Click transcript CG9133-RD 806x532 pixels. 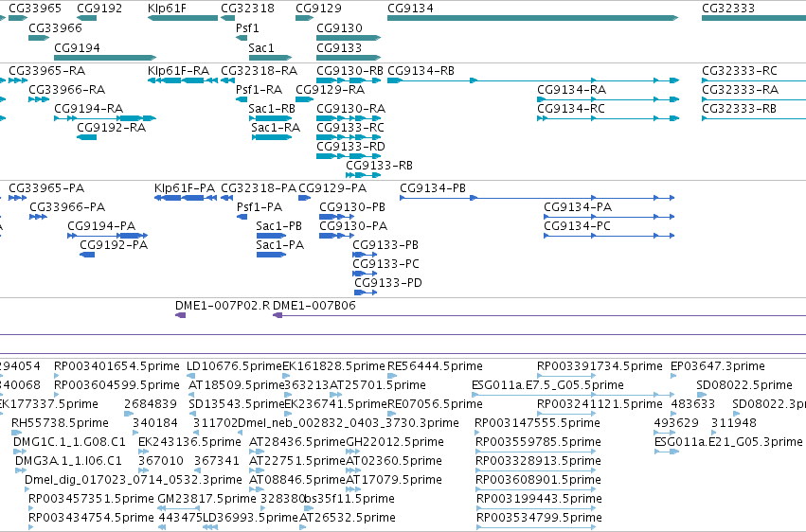[348, 156]
